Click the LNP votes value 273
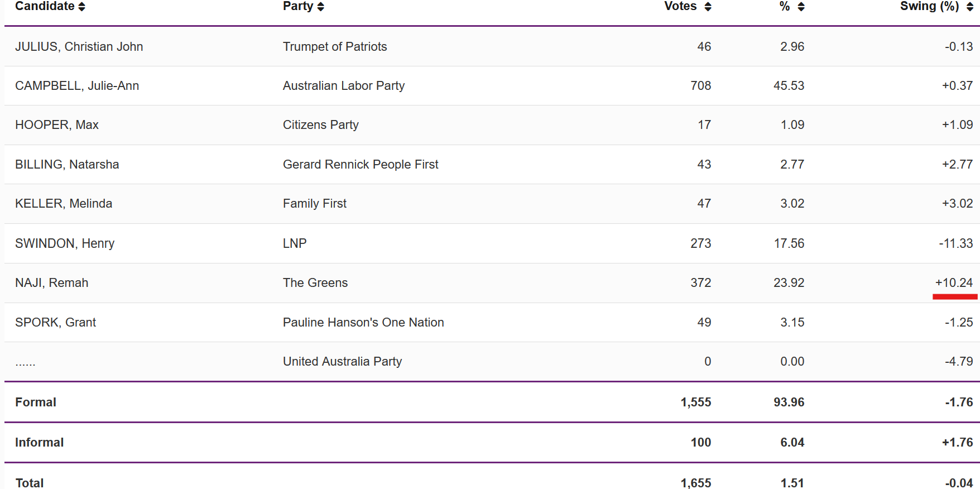Image resolution: width=980 pixels, height=489 pixels. pos(701,243)
